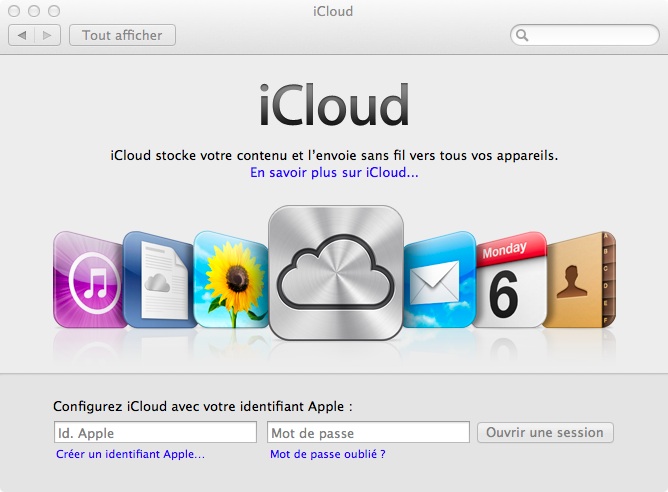Open the Créer un identifiant Apple link
Screen dimensions: 668x492
pos(130,454)
